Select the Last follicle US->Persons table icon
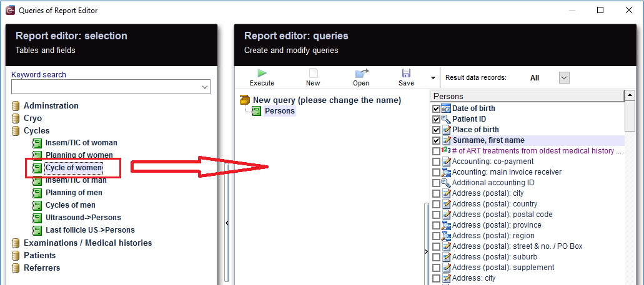The width and height of the screenshot is (644, 285). [x=37, y=230]
